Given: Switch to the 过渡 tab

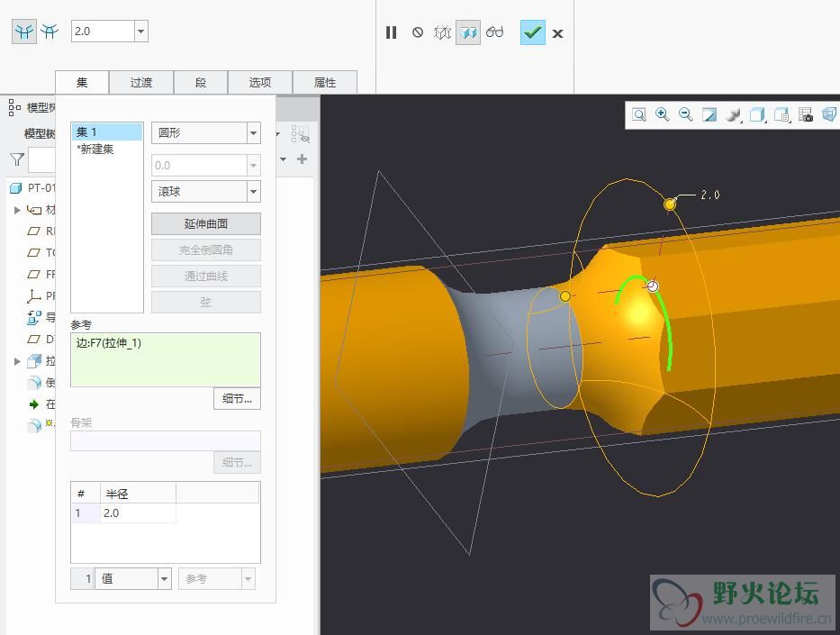Looking at the screenshot, I should click(x=141, y=83).
